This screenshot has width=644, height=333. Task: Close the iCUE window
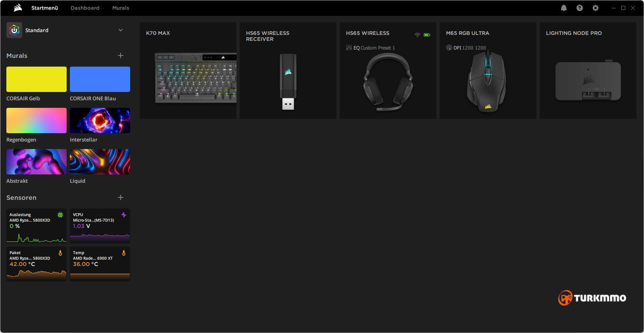(633, 8)
